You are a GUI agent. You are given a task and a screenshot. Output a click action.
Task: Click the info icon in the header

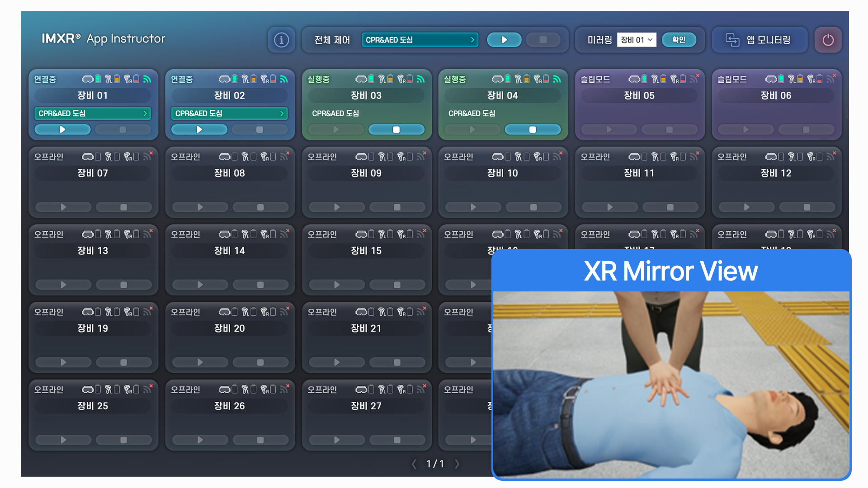pos(281,40)
